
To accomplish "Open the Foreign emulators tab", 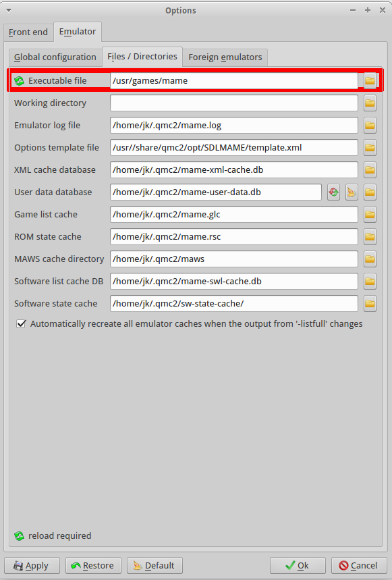I will [x=225, y=57].
